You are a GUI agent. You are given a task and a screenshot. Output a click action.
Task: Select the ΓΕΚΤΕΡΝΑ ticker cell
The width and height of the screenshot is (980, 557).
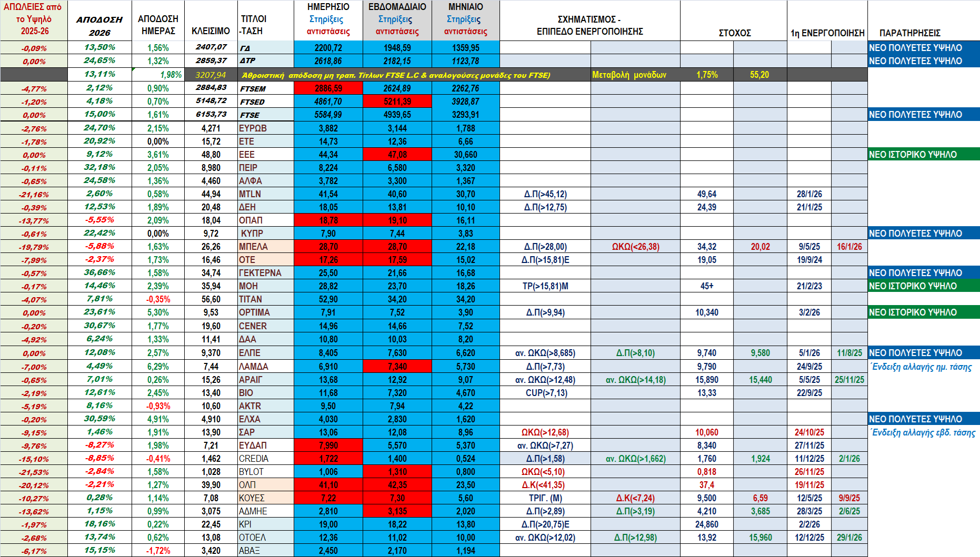260,273
